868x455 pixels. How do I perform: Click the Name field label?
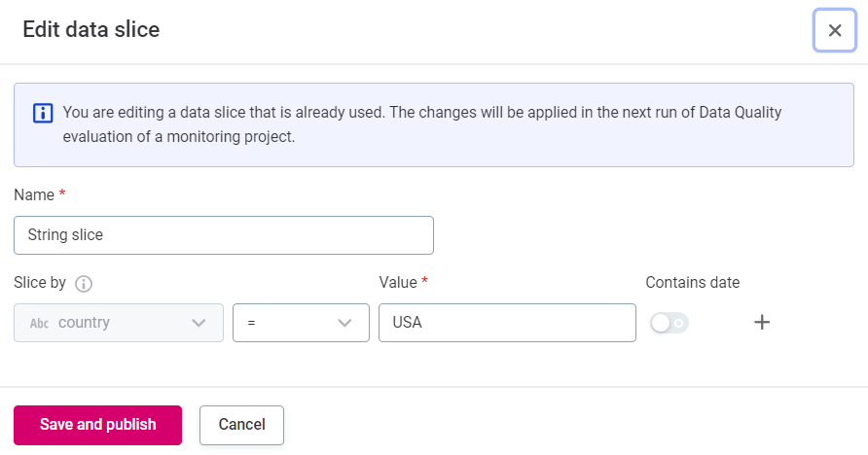pos(34,194)
